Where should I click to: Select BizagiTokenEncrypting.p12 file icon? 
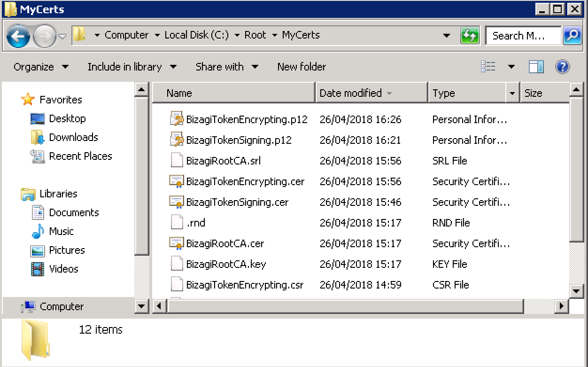[x=177, y=119]
